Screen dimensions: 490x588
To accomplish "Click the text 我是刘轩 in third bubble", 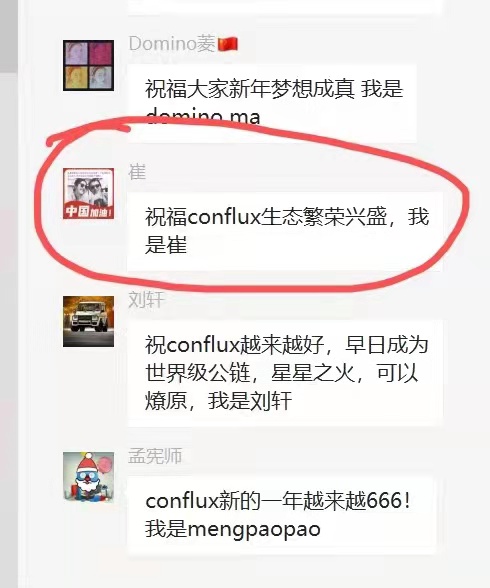I will tap(250, 401).
